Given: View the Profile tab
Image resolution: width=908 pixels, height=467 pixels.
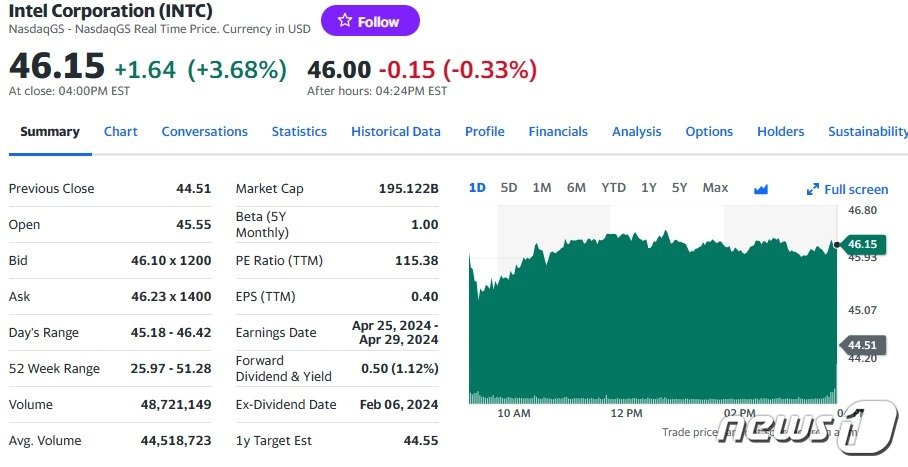Looking at the screenshot, I should 484,131.
